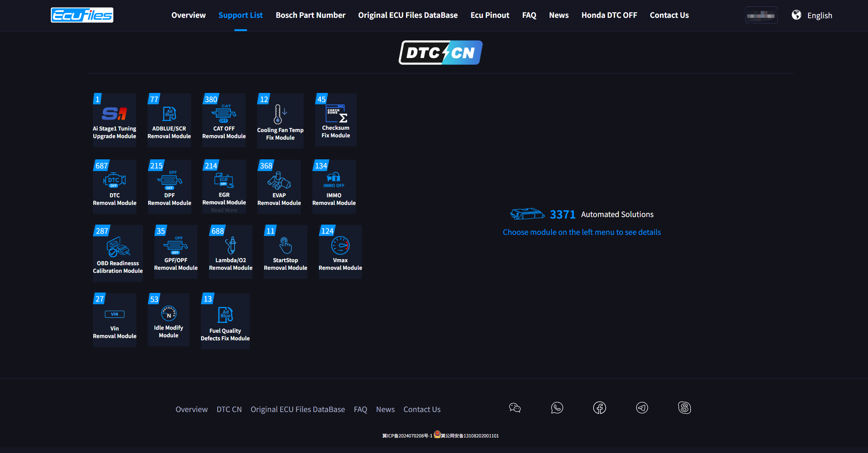Click the EcuFiles logo
868x453 pixels.
pyautogui.click(x=82, y=15)
